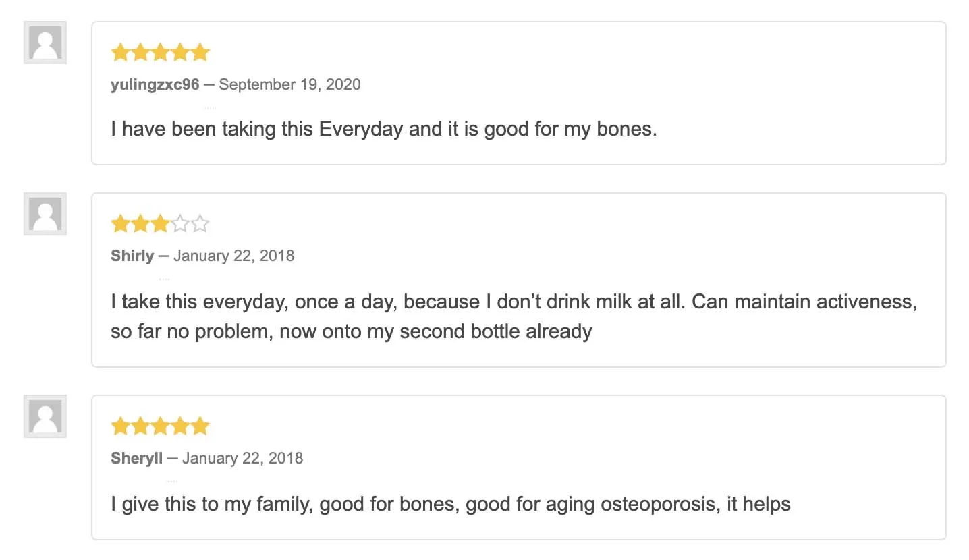Click the January 22, 2018 date beside Shirly
969x560 pixels.
click(233, 256)
